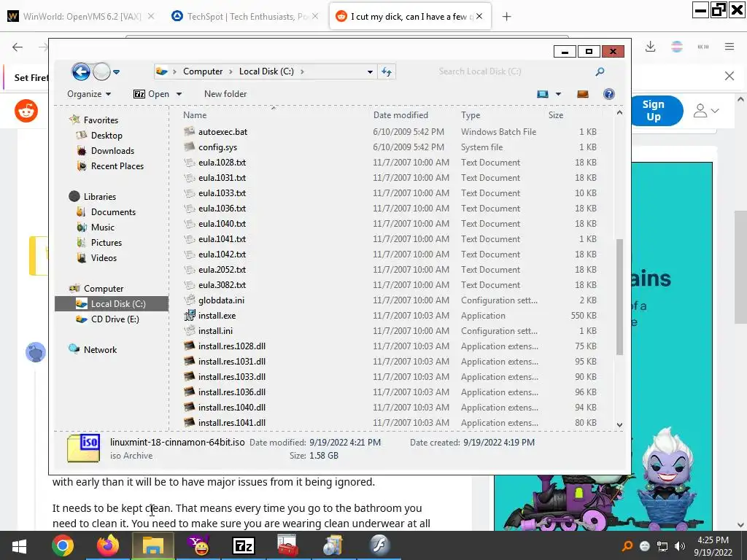The height and width of the screenshot is (560, 747).
Task: Expand the view options dropdown arrow
Action: (x=558, y=94)
